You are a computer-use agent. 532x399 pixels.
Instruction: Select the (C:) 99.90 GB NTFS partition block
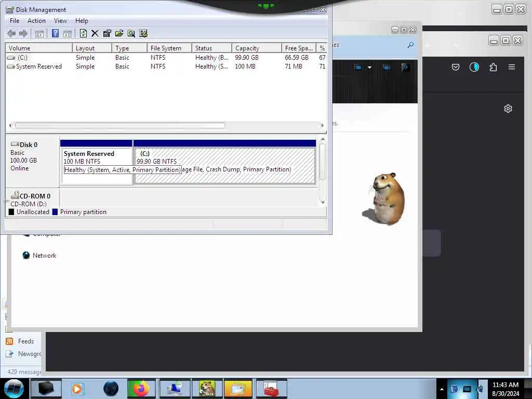click(224, 163)
